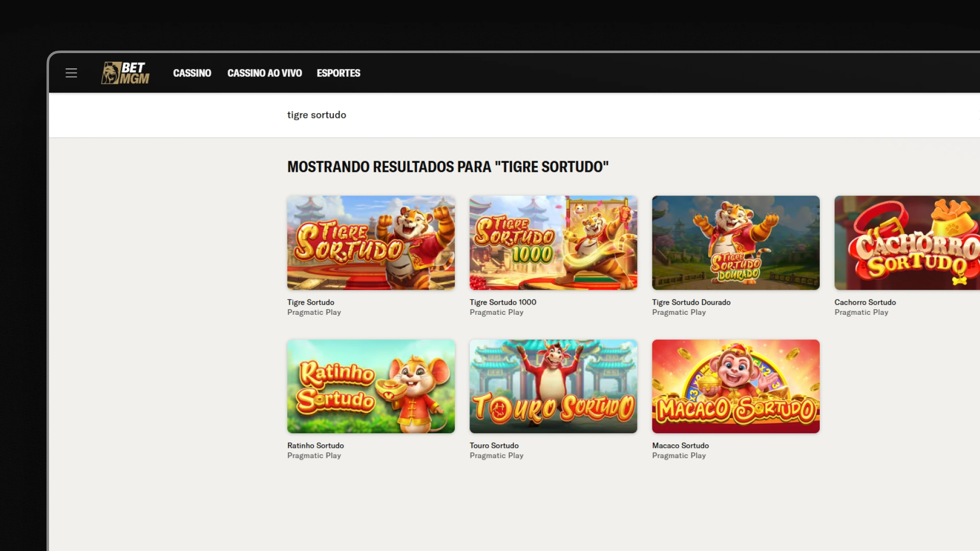Go to the Esportes tab
This screenshot has height=551, width=980.
[x=338, y=73]
